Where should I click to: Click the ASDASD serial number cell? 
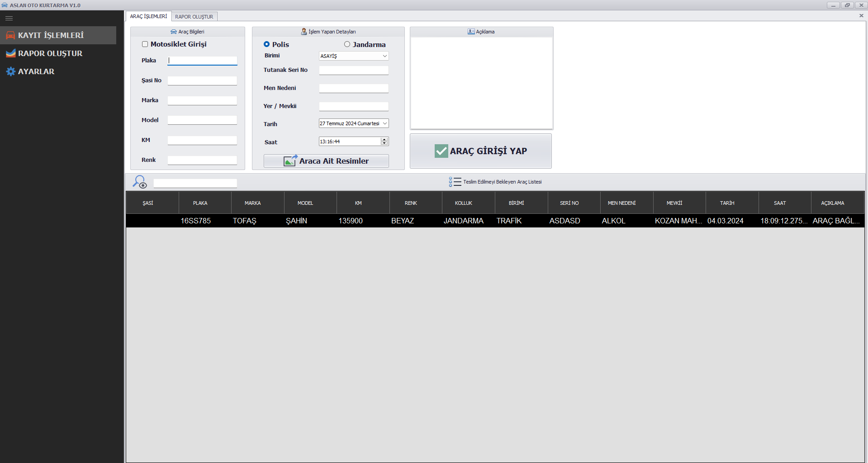[574, 221]
